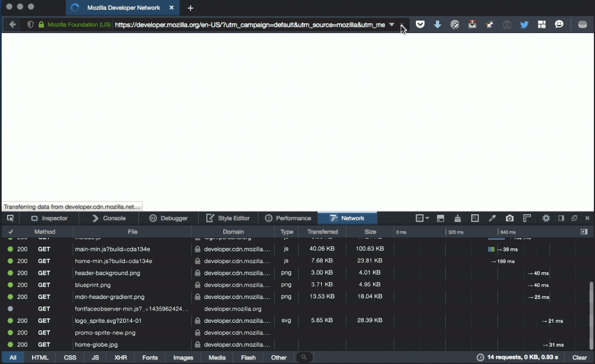Take a screenshot with the camera icon

click(510, 218)
